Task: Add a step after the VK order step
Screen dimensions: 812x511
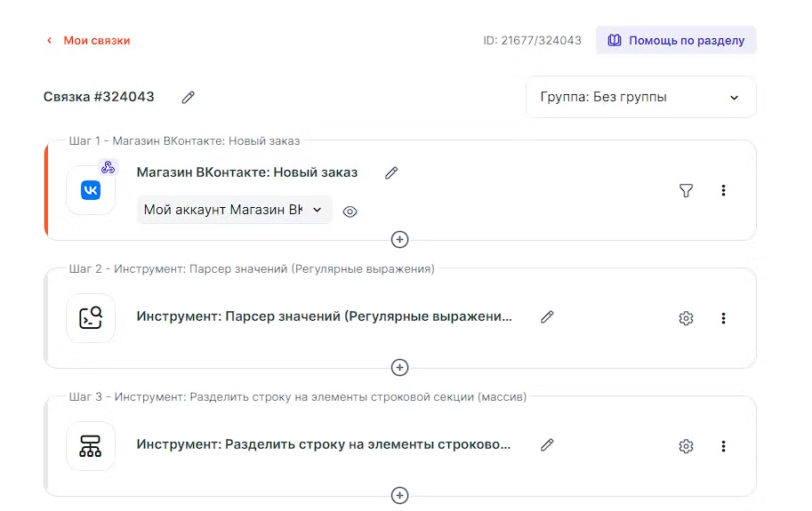Action: click(x=400, y=239)
